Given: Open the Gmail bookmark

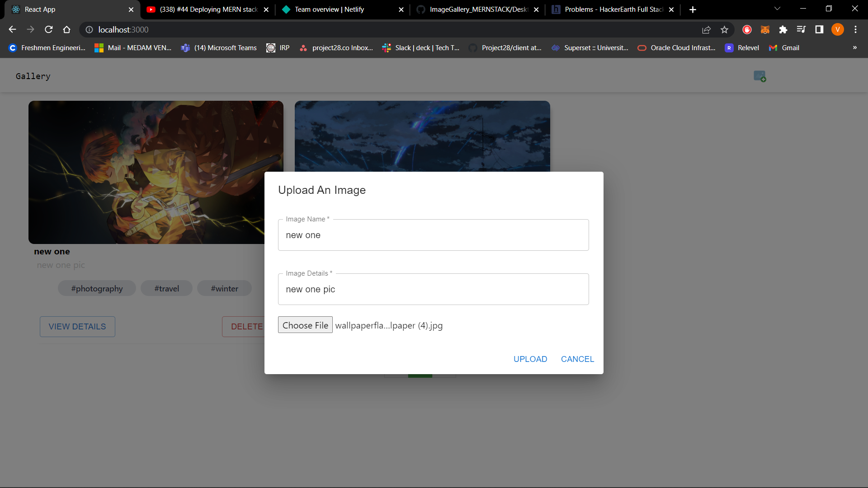Looking at the screenshot, I should pos(784,47).
